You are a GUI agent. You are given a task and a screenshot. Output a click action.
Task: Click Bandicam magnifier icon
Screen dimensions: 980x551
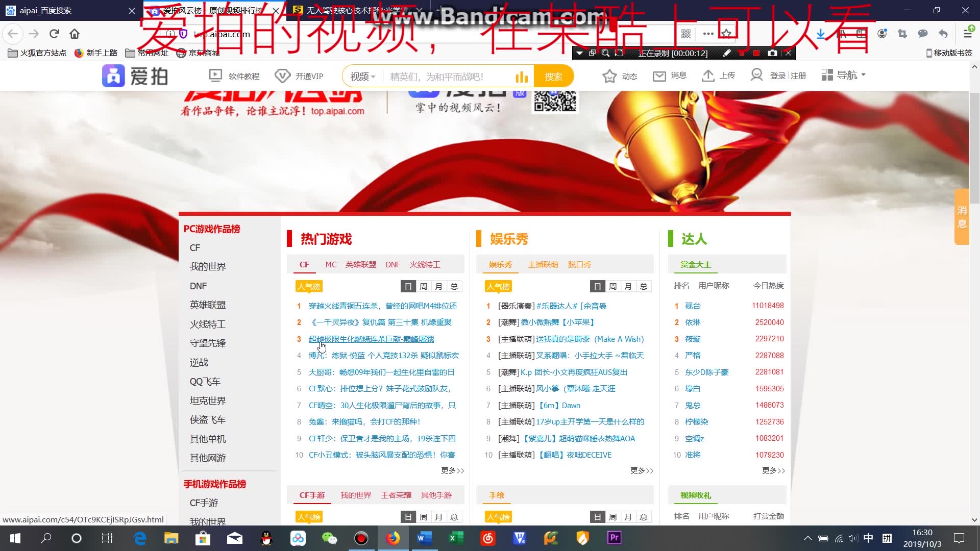[605, 53]
